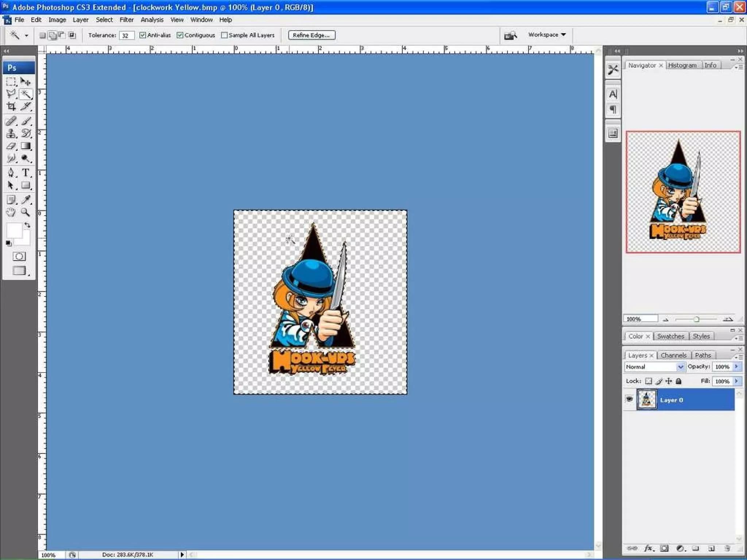Click the Refine Edge button

pos(311,35)
